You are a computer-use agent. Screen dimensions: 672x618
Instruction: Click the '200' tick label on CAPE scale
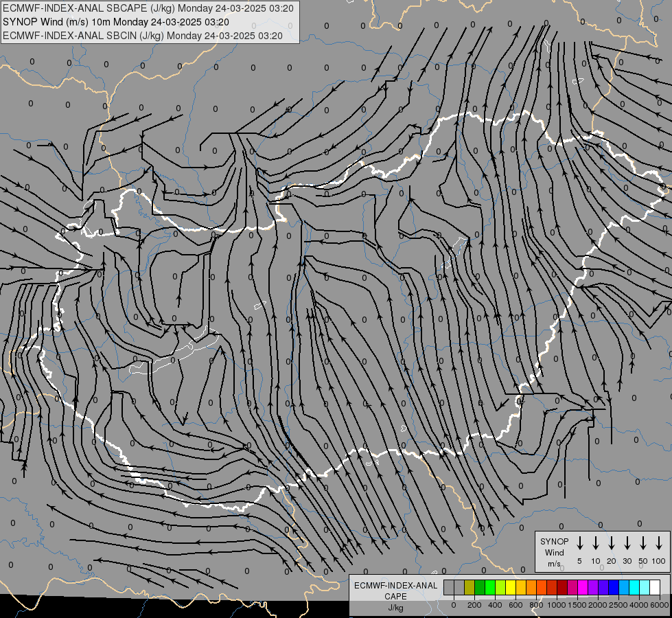pos(474,605)
